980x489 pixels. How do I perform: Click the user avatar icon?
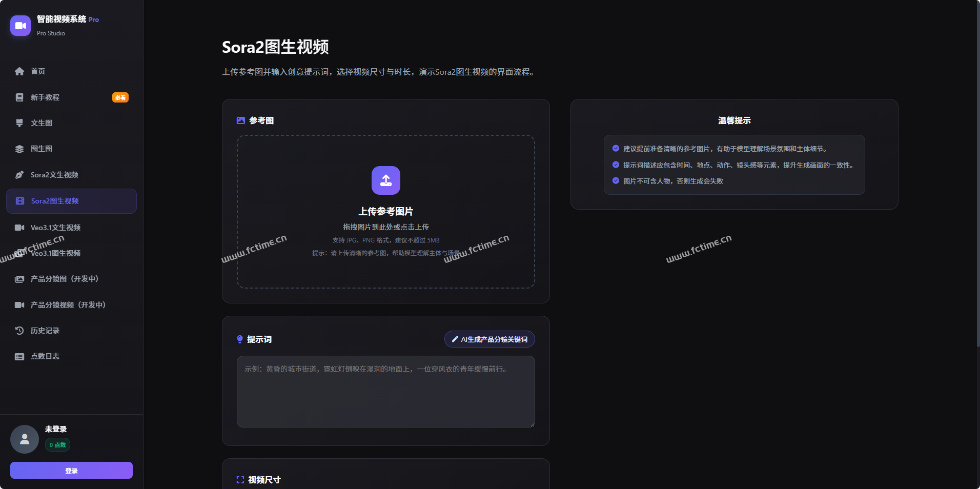coord(25,439)
